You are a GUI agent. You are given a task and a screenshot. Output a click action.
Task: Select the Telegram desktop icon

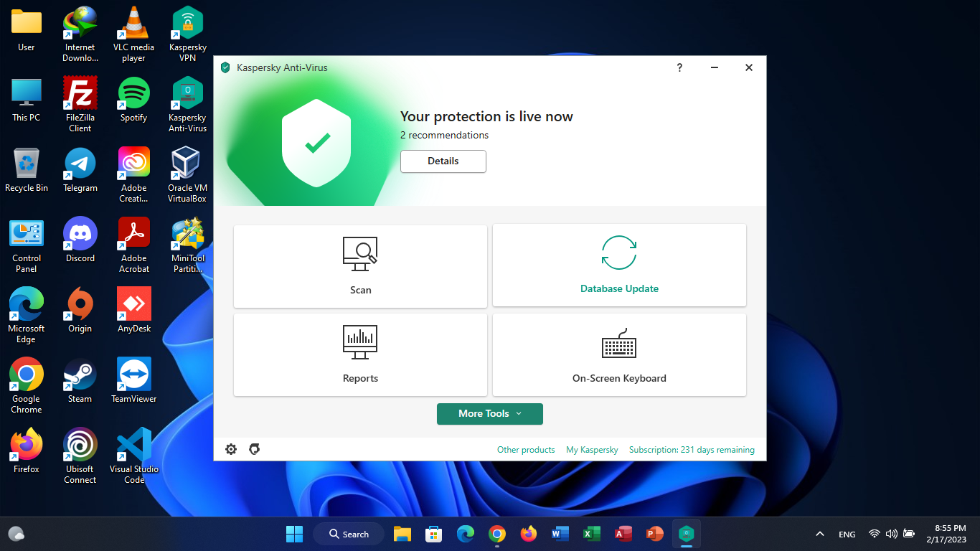tap(80, 170)
